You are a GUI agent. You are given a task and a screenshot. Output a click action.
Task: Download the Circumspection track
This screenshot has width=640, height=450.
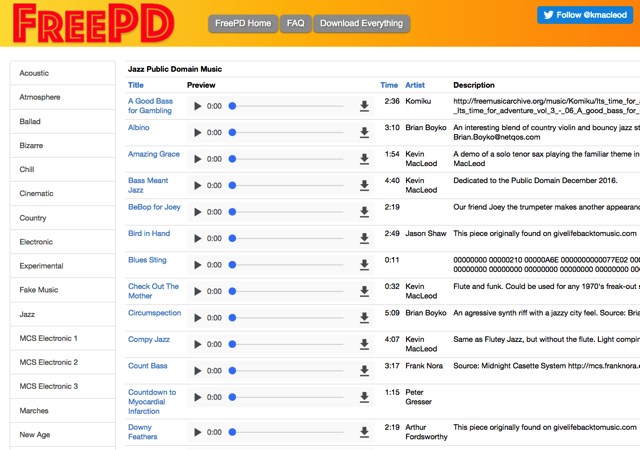click(x=364, y=318)
